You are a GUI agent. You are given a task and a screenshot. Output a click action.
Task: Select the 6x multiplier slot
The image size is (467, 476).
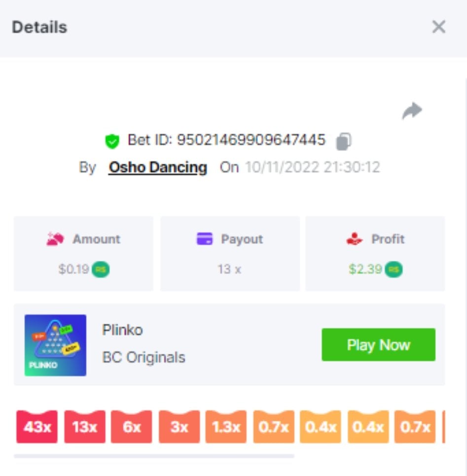coord(131,427)
